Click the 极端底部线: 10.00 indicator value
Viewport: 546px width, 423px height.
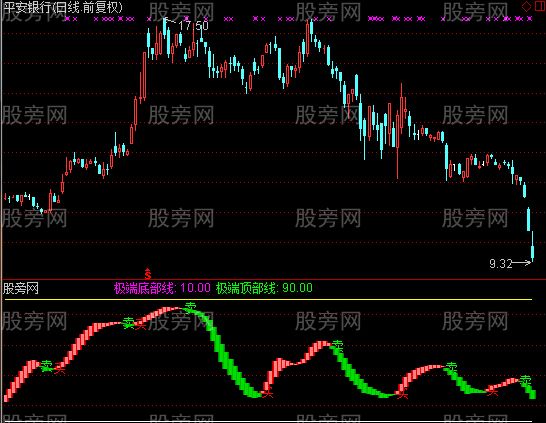point(162,288)
